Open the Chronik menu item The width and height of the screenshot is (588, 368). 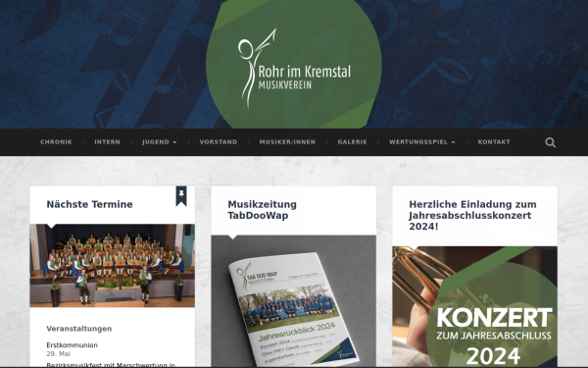56,142
